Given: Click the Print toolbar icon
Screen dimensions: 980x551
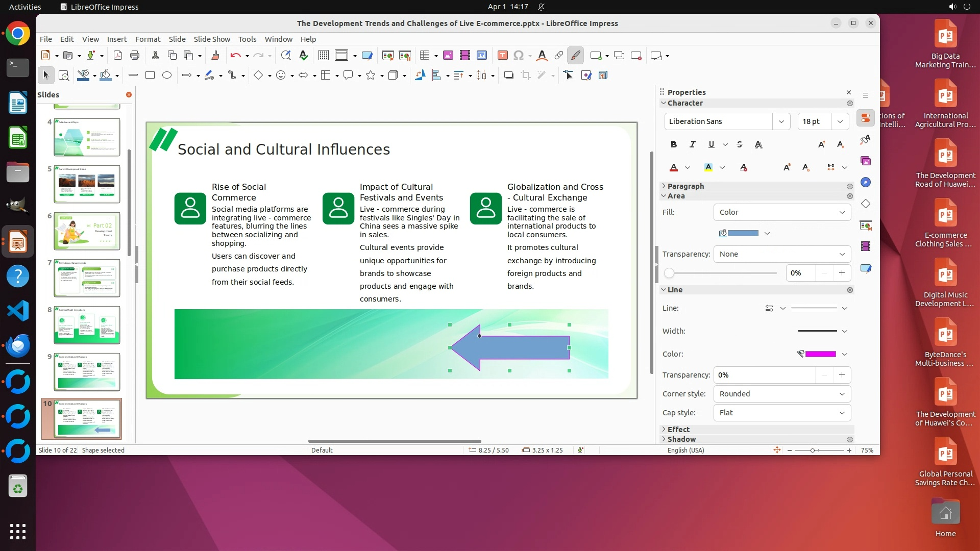Looking at the screenshot, I should click(135, 56).
